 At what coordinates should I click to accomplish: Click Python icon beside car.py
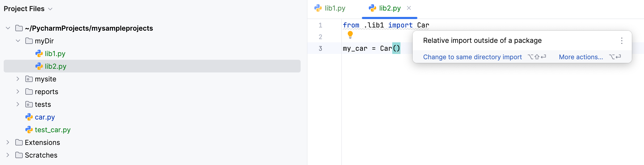coord(29,117)
